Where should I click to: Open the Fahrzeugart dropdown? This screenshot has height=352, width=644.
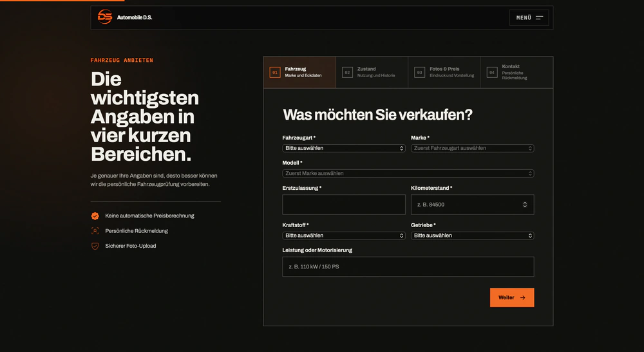(344, 148)
